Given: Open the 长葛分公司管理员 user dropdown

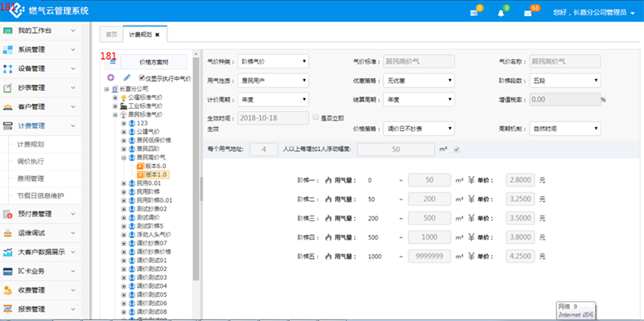Looking at the screenshot, I should tap(595, 13).
